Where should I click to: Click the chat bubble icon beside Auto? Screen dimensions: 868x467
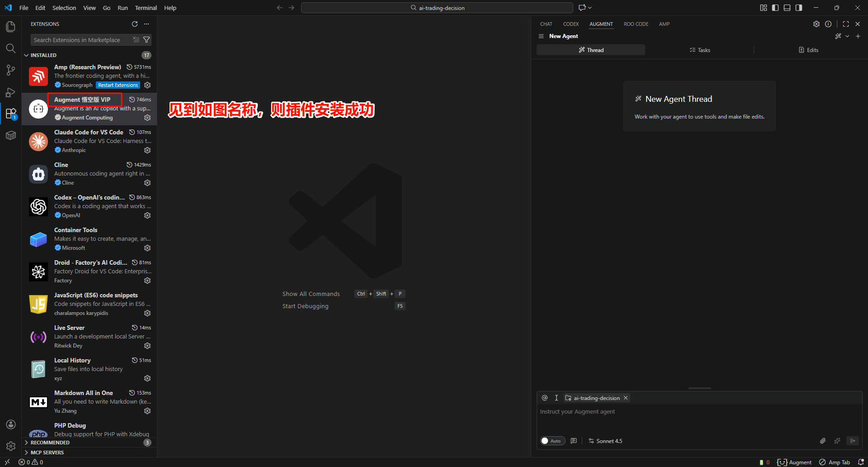(574, 441)
